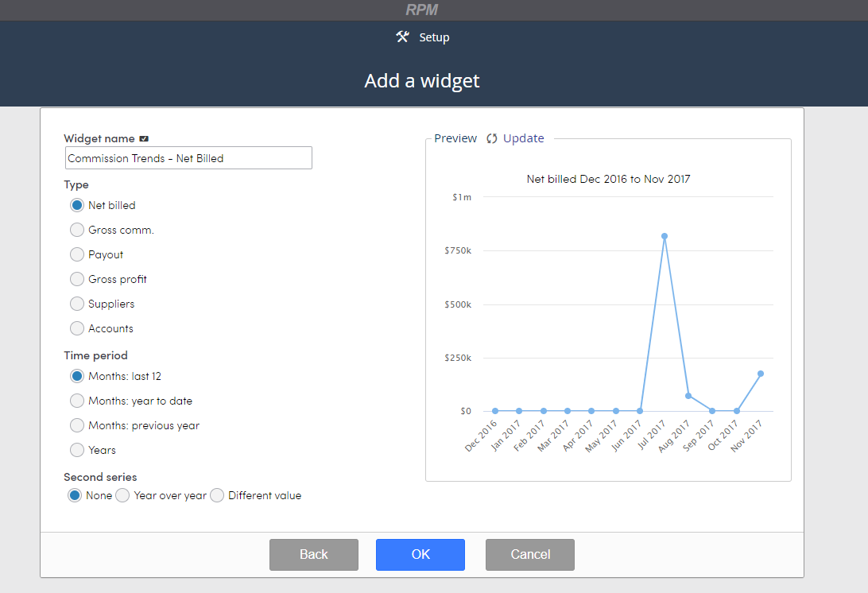Pick the Suppliers type option
The image size is (868, 593).
(77, 304)
